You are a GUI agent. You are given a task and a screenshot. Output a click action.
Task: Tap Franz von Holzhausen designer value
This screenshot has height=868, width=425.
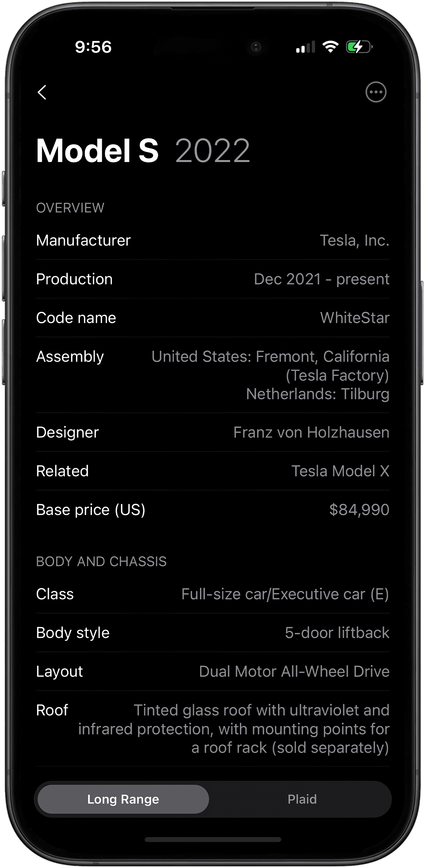tap(311, 432)
